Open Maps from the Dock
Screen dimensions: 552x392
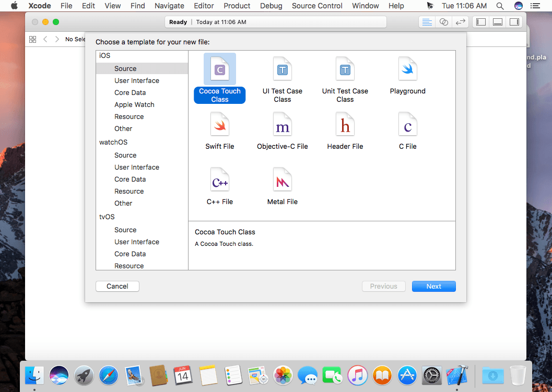click(x=257, y=375)
